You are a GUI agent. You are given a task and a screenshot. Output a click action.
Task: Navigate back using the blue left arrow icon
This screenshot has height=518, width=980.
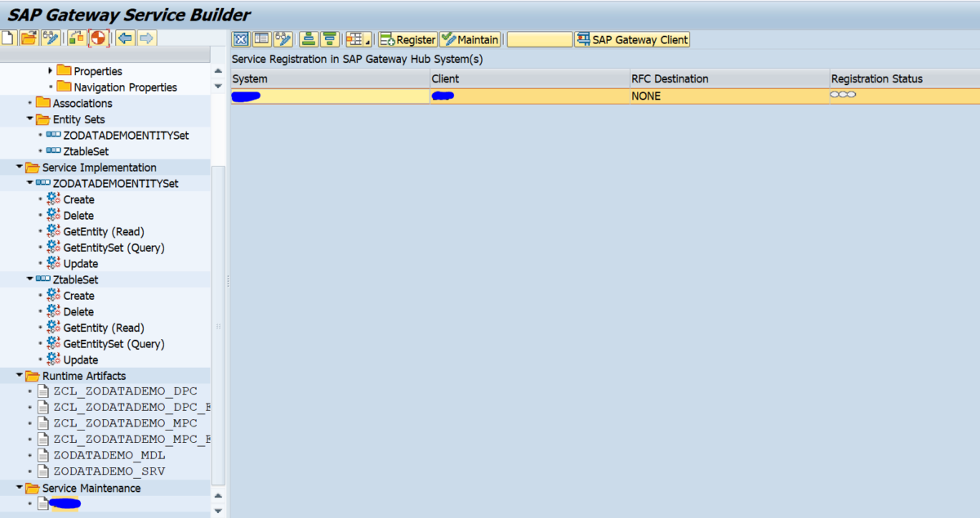pos(122,38)
